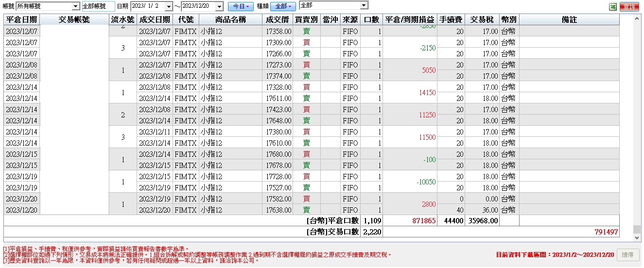Image resolution: width=644 pixels, height=268 pixels.
Task: Open the 所有帳號 account dropdown
Action: tap(75, 6)
